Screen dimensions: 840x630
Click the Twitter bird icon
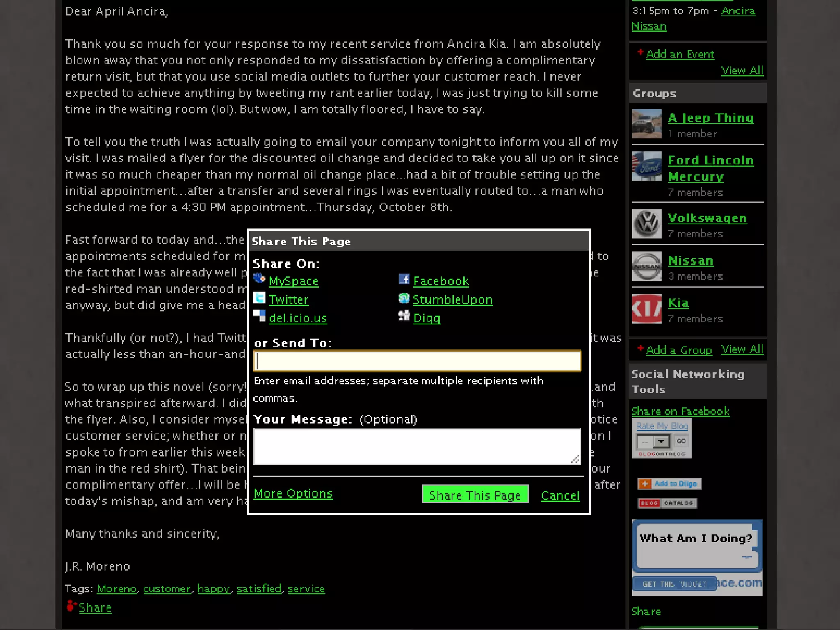pos(259,298)
